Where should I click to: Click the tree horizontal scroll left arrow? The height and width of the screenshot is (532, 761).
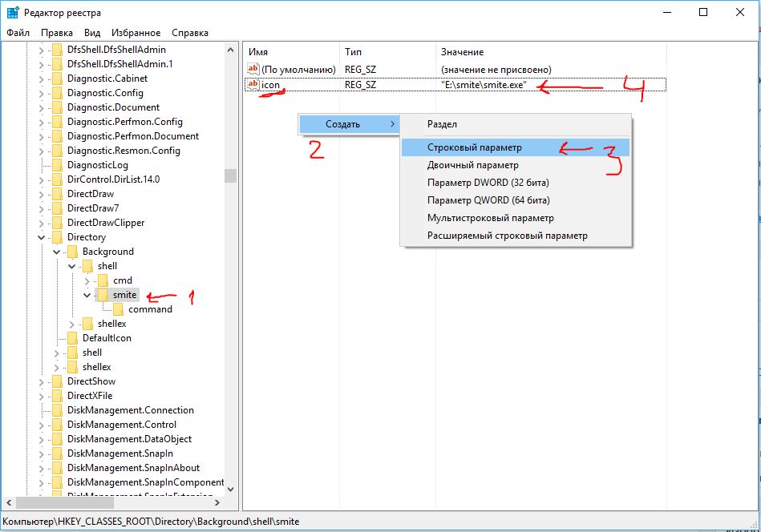coord(9,503)
